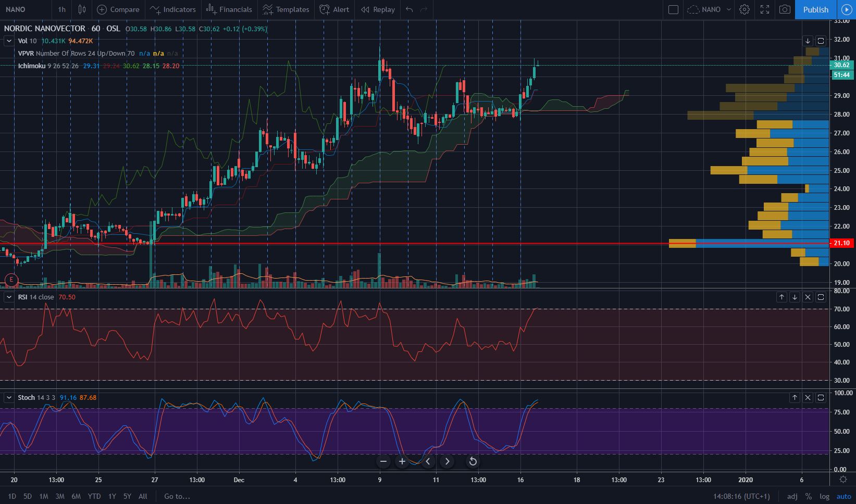Click the Ichimoku indicator legend name
Viewport: 856px width, 504px height.
click(x=32, y=66)
